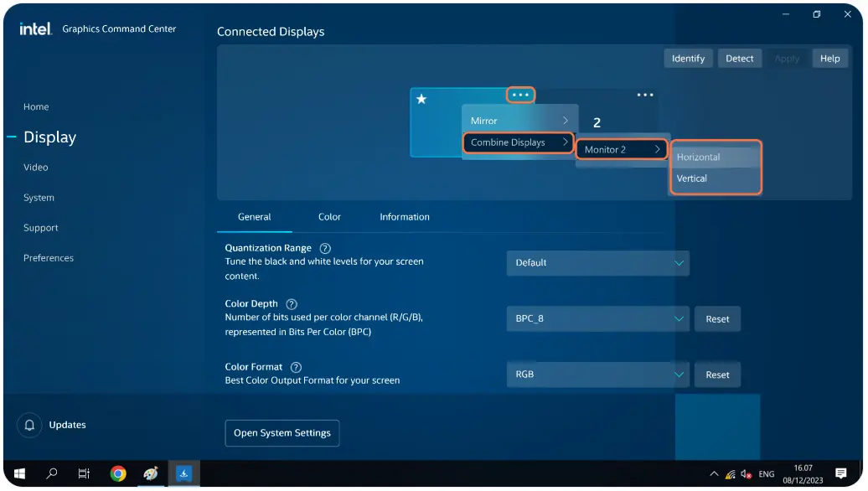Switch to the Information tab
Screen dimensions: 868x491
tap(405, 217)
